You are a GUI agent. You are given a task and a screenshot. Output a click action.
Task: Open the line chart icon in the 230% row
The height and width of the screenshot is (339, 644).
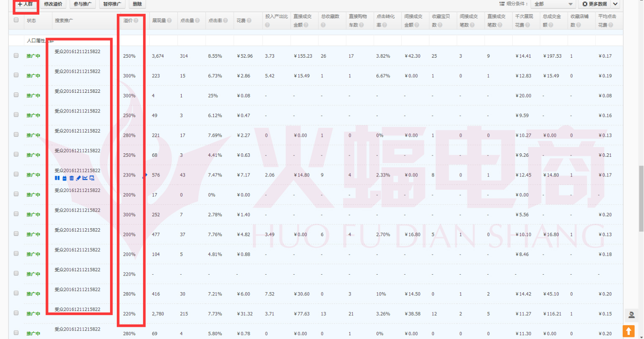85,178
